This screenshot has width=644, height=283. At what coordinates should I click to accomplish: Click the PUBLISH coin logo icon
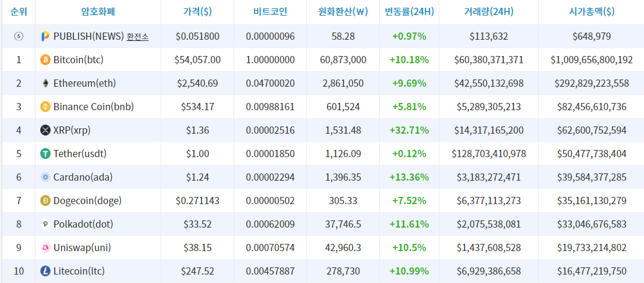(45, 37)
